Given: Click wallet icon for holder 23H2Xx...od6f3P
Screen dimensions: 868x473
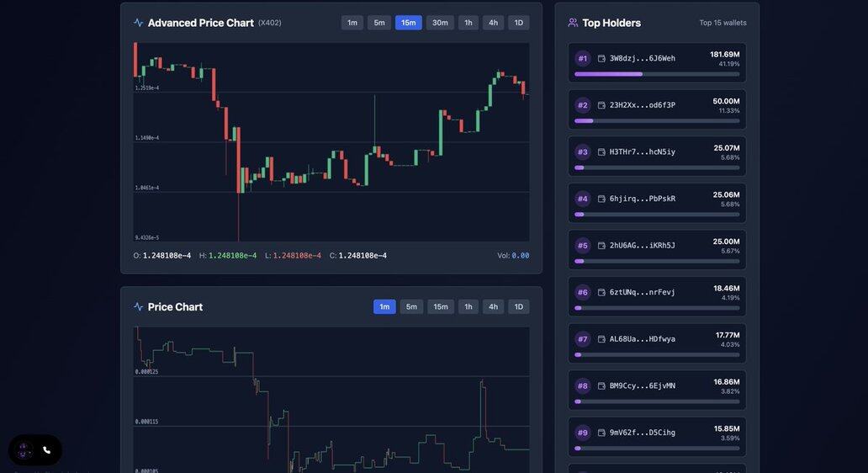Looking at the screenshot, I should click(601, 105).
